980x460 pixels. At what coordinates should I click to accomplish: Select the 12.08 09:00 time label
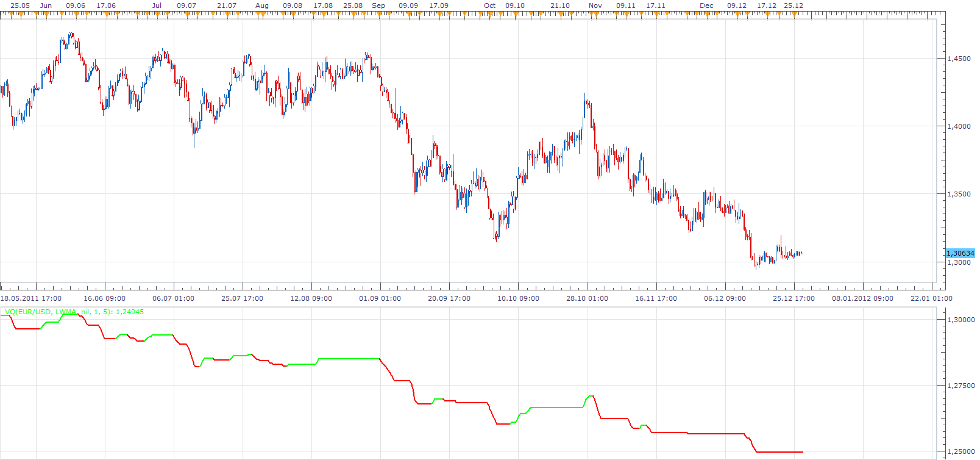point(311,298)
